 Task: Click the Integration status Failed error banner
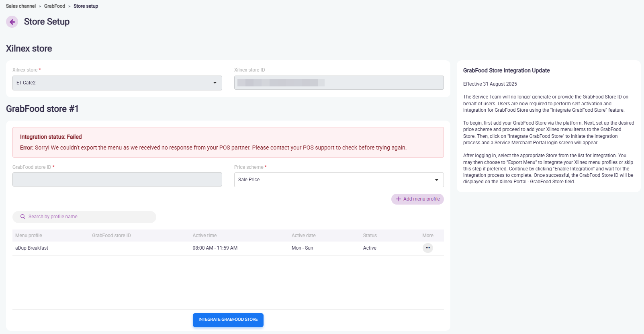(228, 142)
